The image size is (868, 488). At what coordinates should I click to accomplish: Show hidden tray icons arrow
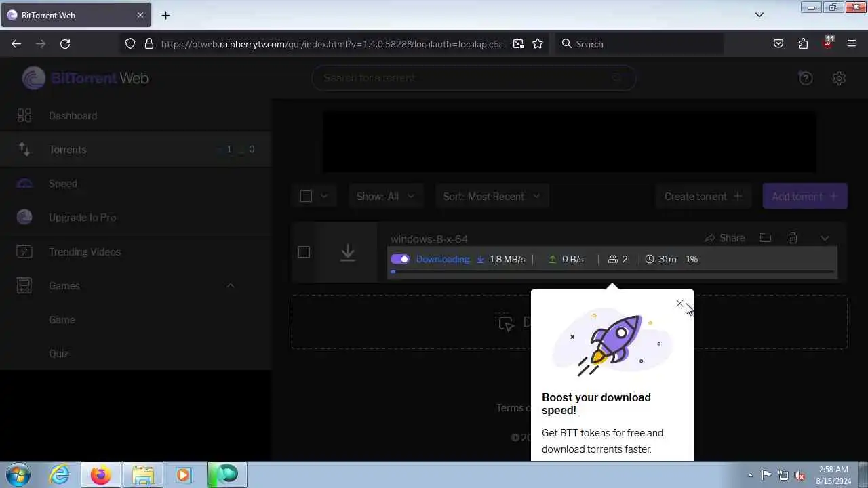(x=750, y=475)
